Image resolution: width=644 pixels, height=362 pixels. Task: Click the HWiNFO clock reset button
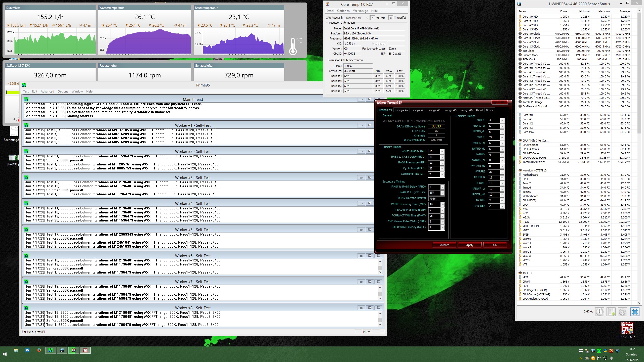coord(600,312)
